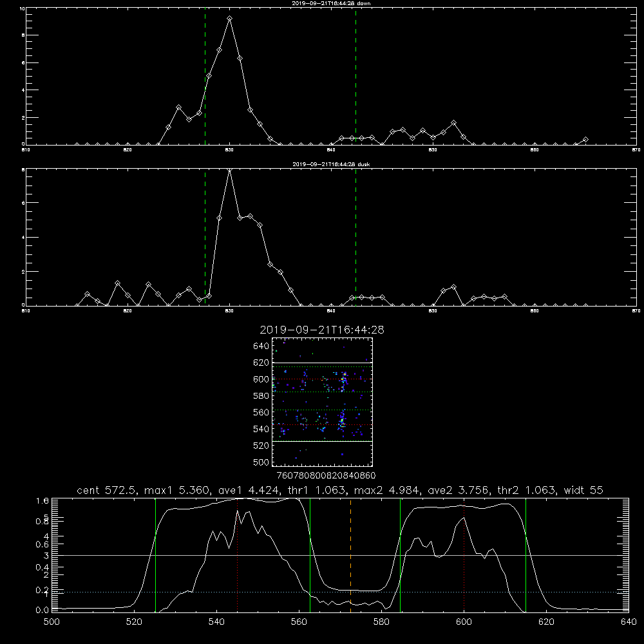This screenshot has width=644, height=644.
Task: Click the solid green line near 615
Action: [x=526, y=555]
